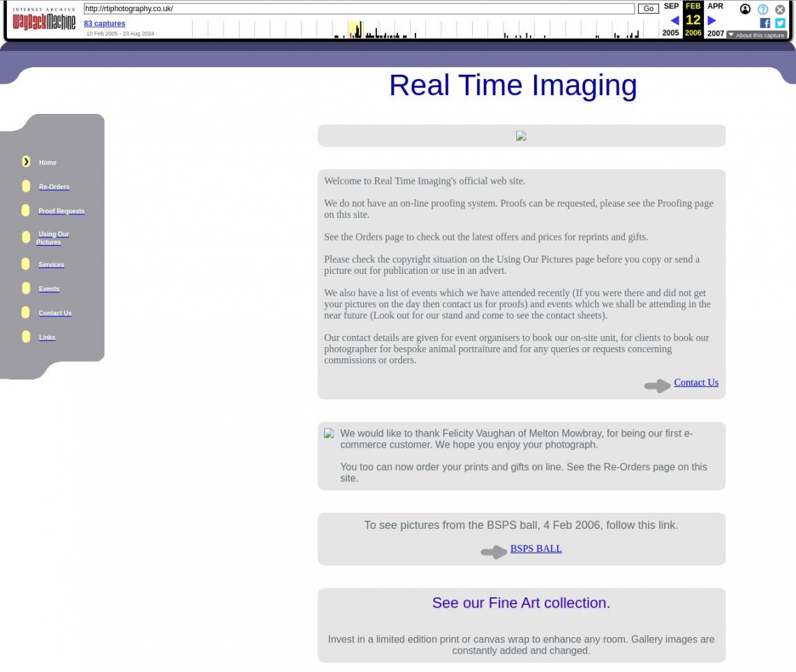796x672 pixels.
Task: Close the Wayback Machine toolbar
Action: coord(780,10)
